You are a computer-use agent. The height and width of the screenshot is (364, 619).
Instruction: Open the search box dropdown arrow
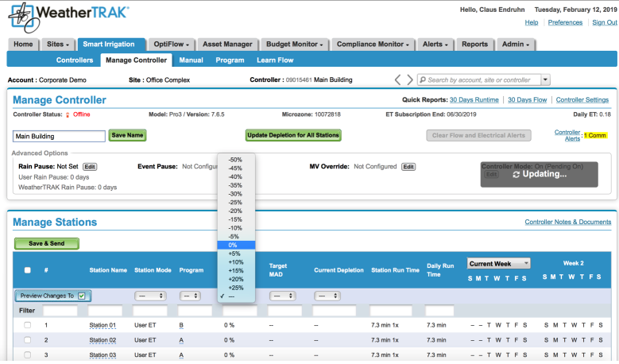click(x=546, y=79)
